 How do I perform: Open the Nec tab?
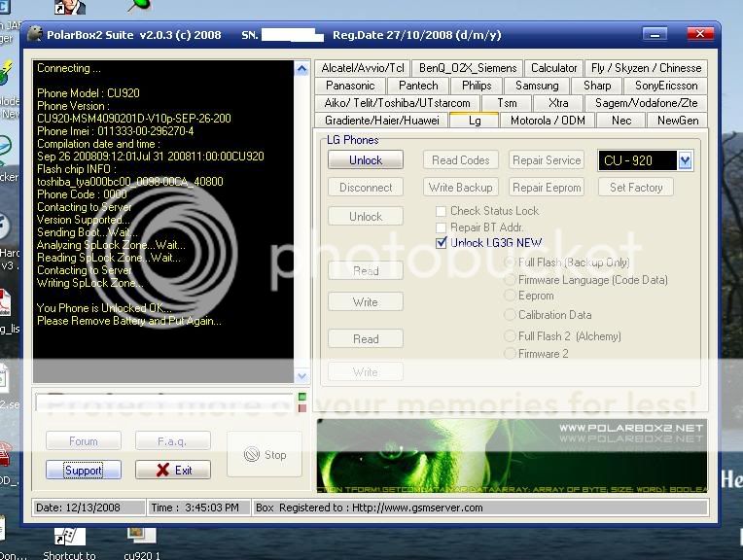click(620, 121)
